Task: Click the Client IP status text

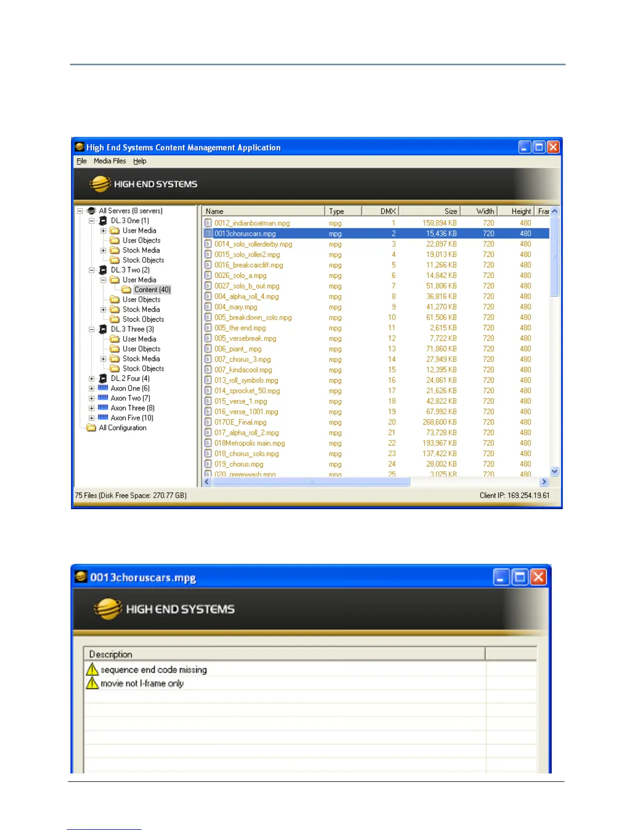Action: (515, 495)
